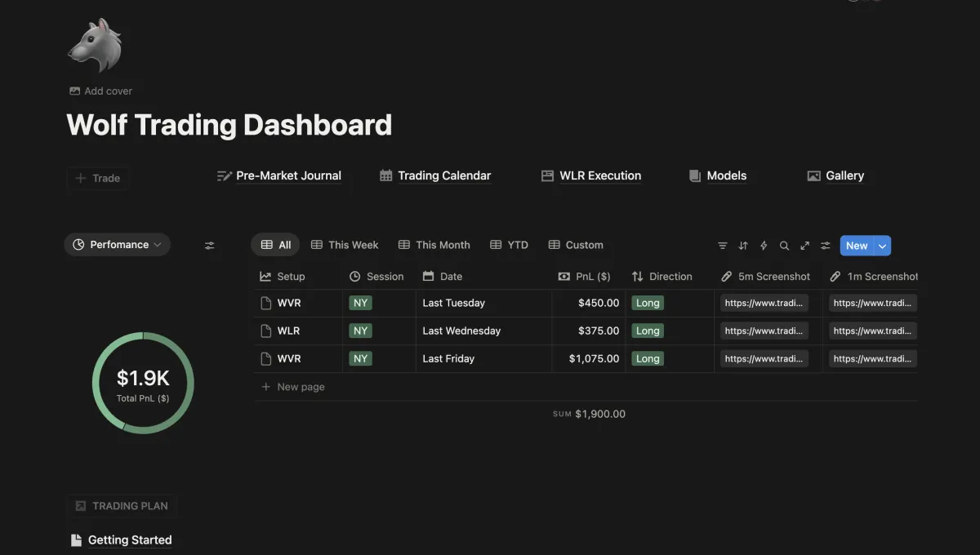This screenshot has width=980, height=555.
Task: Open the Trading Calendar page link
Action: click(x=435, y=175)
